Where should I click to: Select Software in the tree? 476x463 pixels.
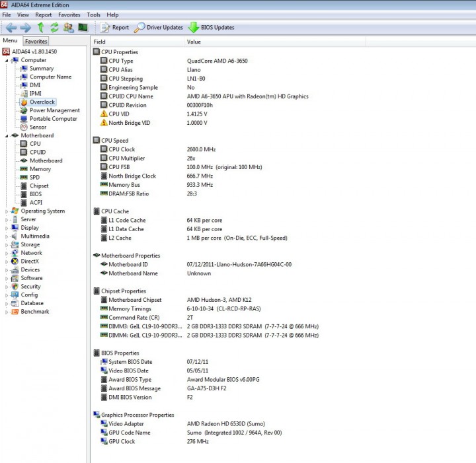click(x=32, y=278)
